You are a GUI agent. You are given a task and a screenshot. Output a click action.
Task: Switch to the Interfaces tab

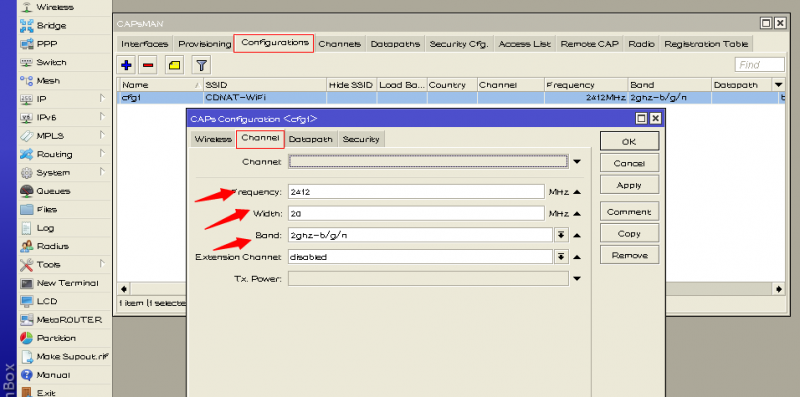(x=145, y=44)
